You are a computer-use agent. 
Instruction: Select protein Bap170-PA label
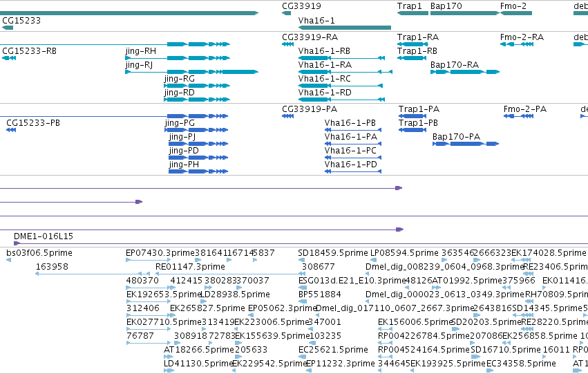tap(457, 137)
